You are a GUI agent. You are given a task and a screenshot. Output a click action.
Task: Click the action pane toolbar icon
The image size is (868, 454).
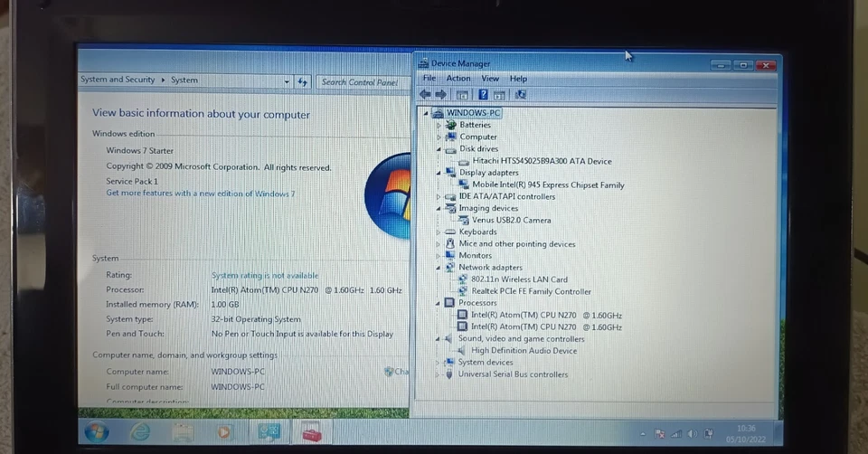499,95
